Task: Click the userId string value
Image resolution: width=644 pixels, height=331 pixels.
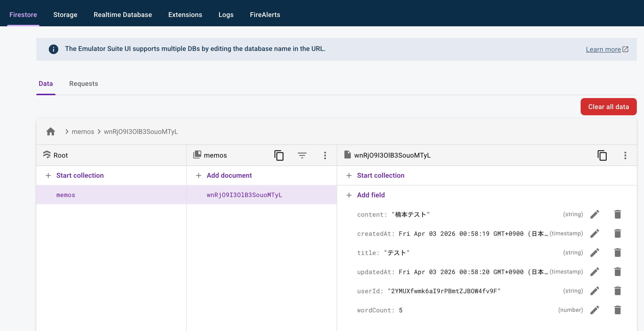Action: tap(444, 291)
